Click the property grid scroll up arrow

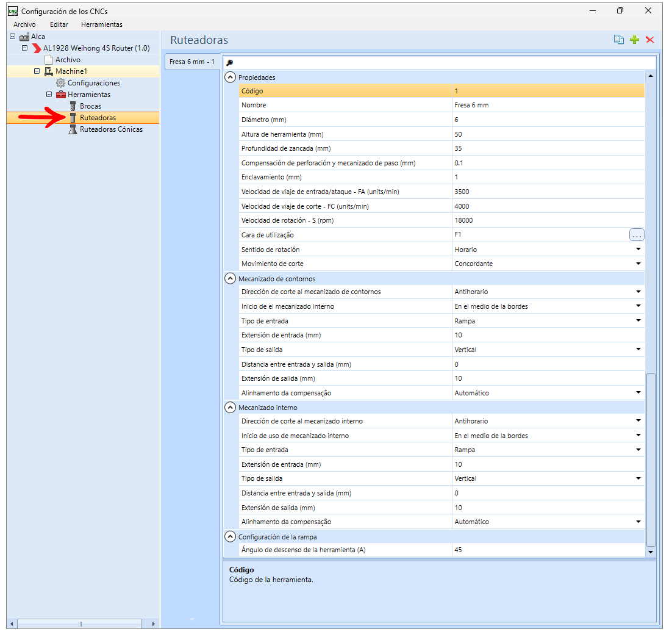pos(651,76)
